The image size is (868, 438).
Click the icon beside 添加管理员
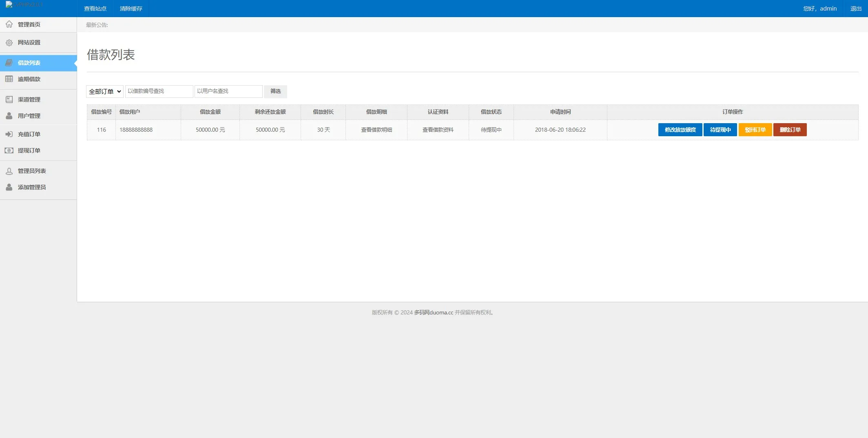pyautogui.click(x=9, y=187)
